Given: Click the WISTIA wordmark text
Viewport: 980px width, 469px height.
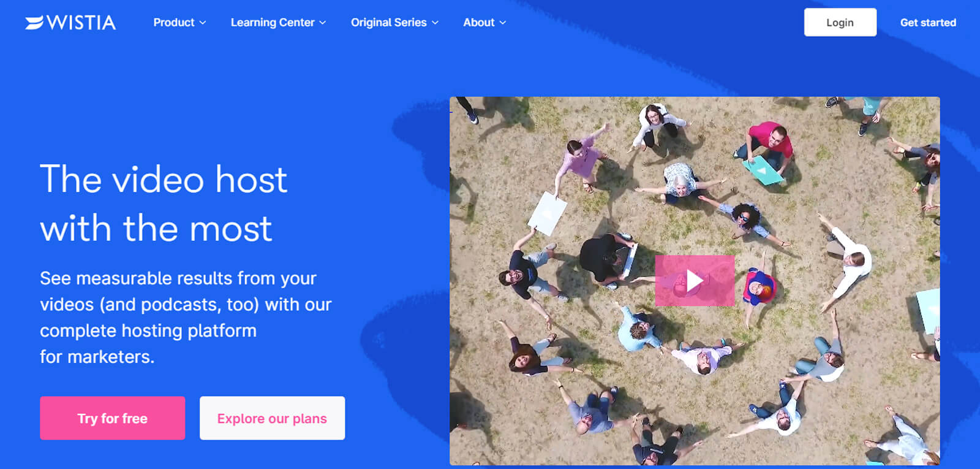Looking at the screenshot, I should tap(81, 23).
